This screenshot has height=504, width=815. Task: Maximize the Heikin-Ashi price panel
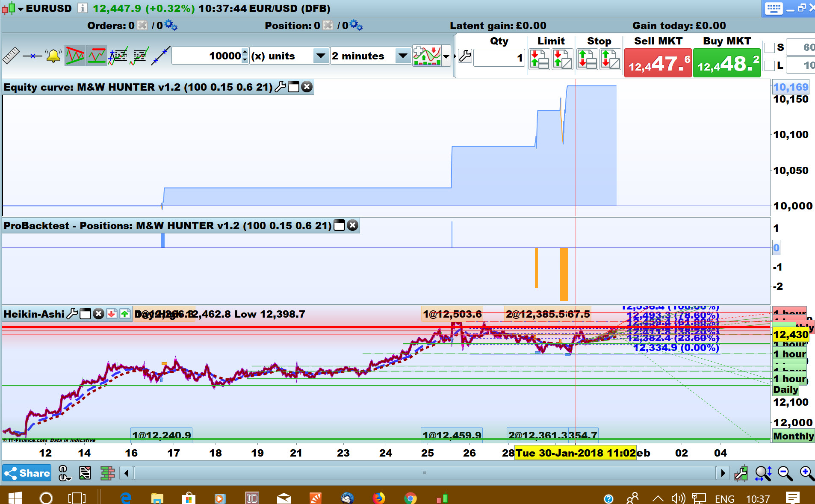tap(86, 314)
